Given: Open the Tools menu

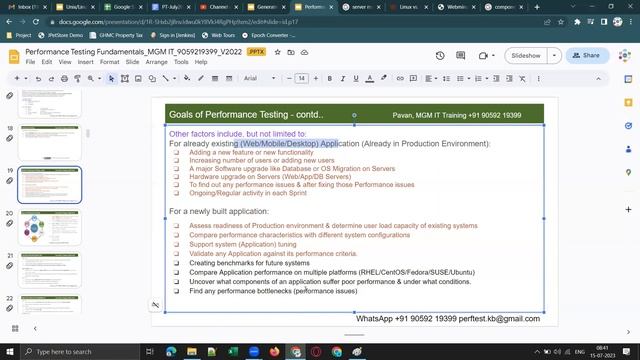Looking at the screenshot, I should (181, 62).
